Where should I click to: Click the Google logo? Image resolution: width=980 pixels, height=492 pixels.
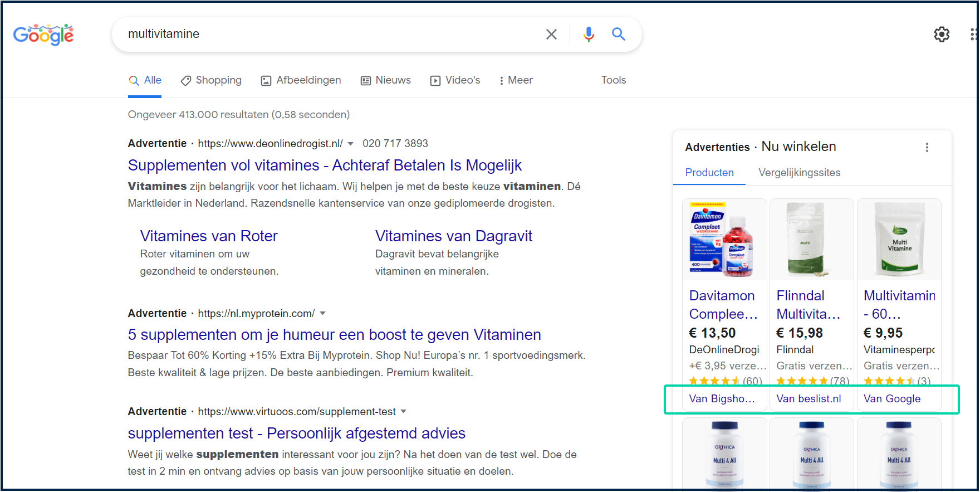point(43,35)
